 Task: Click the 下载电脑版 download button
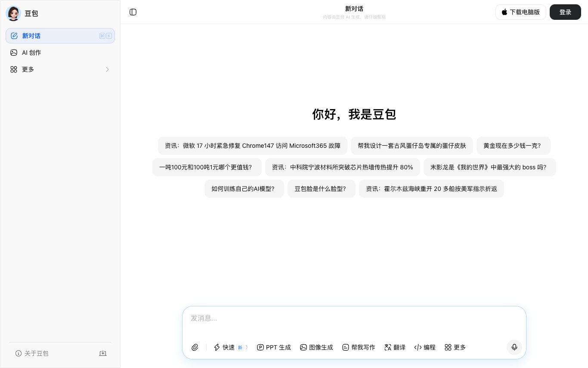pyautogui.click(x=520, y=12)
